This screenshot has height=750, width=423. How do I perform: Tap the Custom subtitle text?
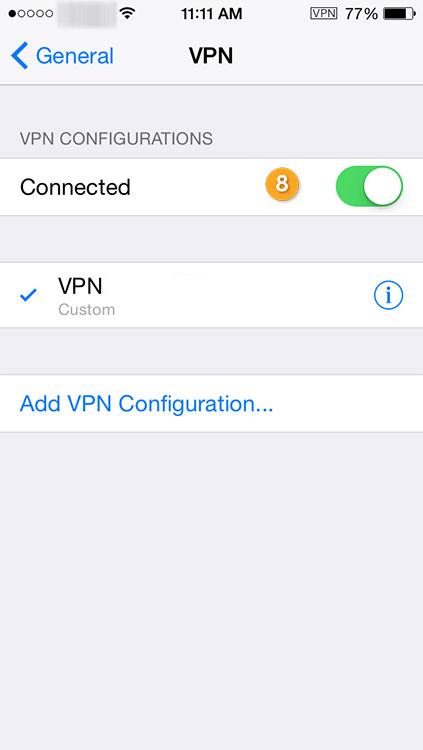(87, 309)
